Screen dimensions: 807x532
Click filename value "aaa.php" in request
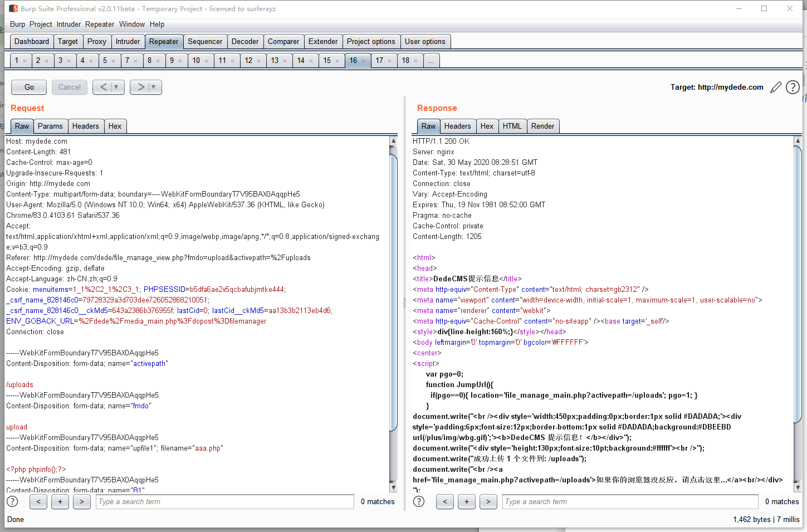(208, 448)
